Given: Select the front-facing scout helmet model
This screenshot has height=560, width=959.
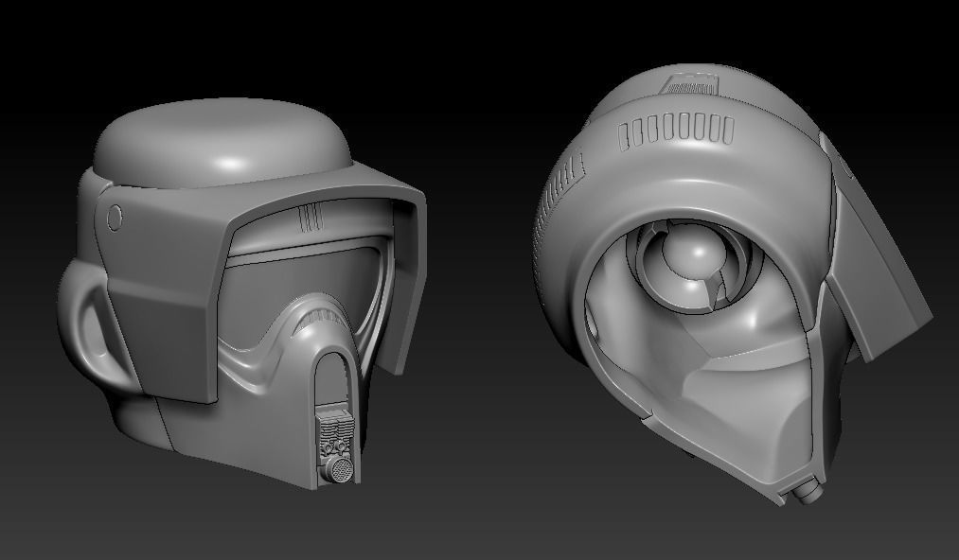Looking at the screenshot, I should 241,293.
